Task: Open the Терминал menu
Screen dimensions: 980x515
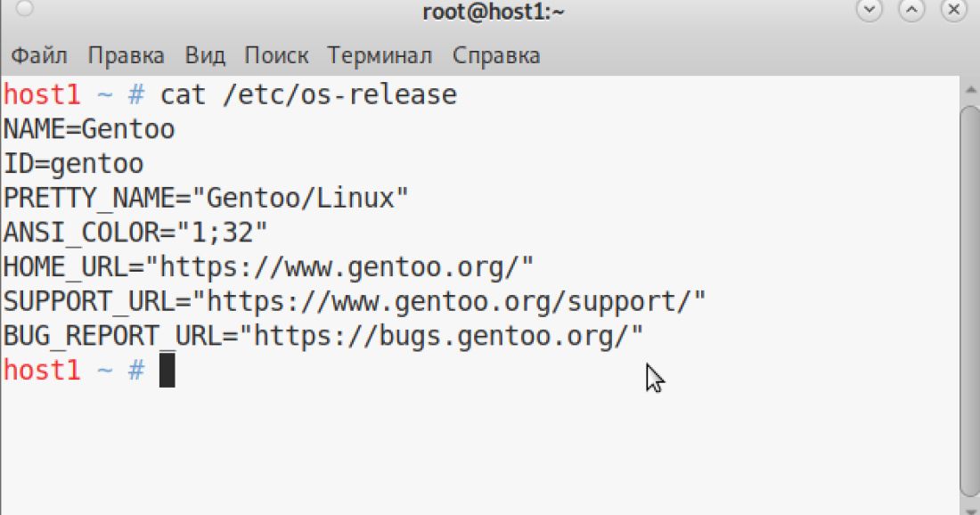Action: click(x=380, y=55)
